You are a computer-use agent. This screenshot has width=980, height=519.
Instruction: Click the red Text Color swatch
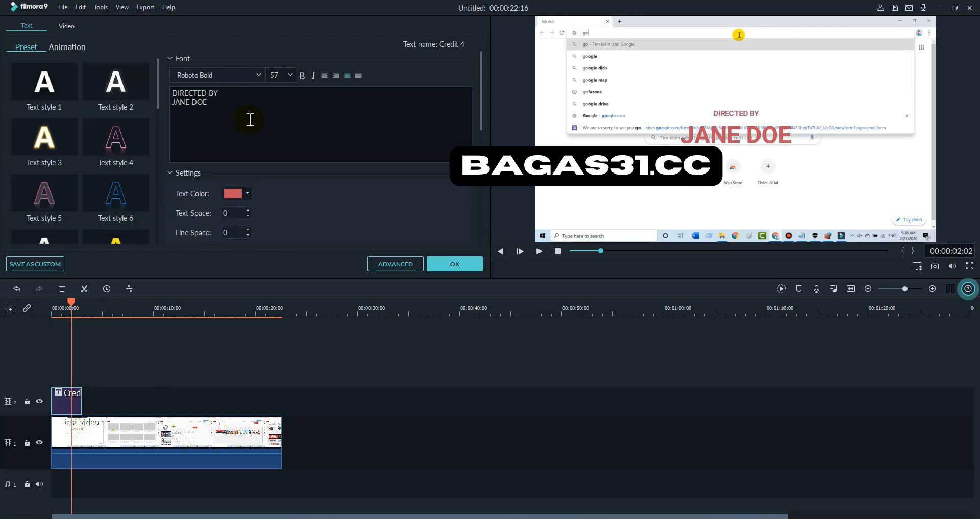233,193
